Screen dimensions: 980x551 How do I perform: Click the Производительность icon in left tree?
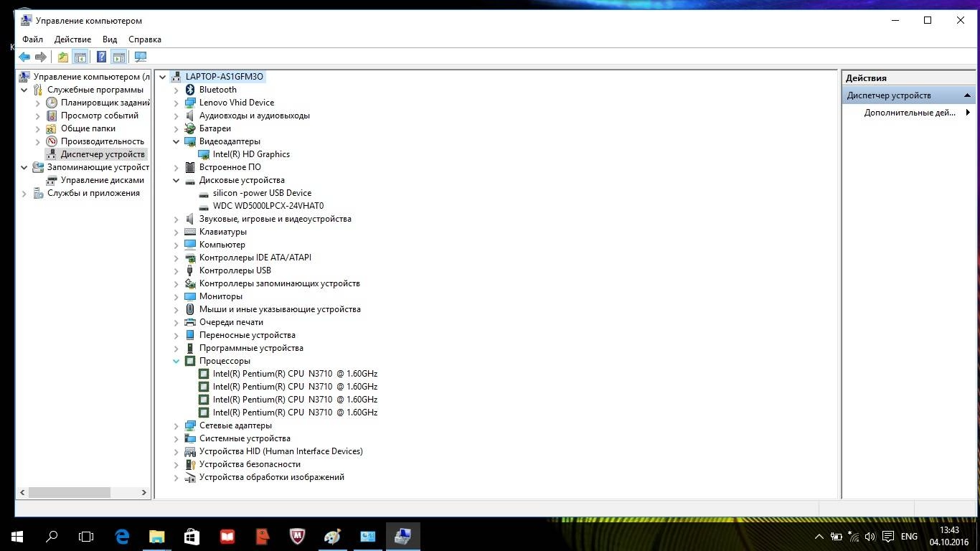(52, 141)
